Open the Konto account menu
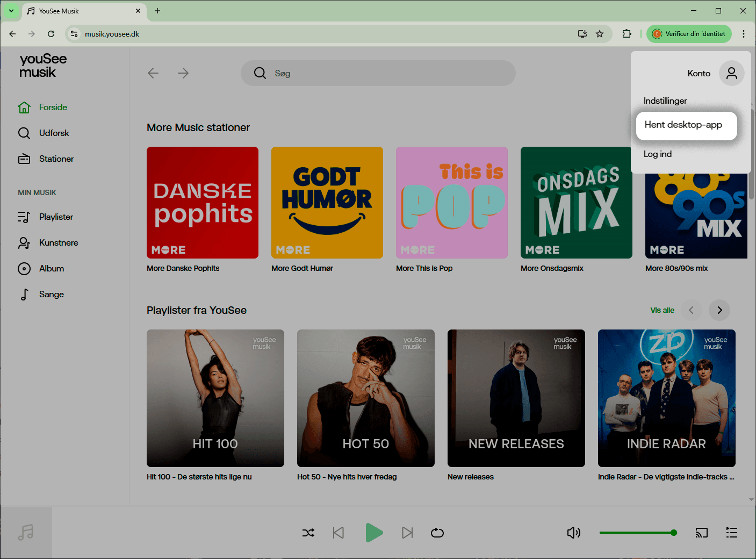The height and width of the screenshot is (559, 756). tap(711, 73)
